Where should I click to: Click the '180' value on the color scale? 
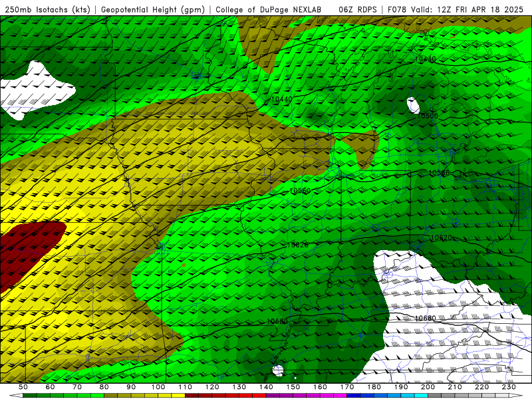pos(374,387)
